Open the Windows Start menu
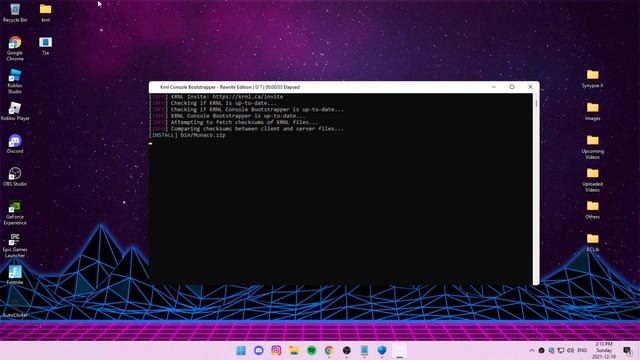 point(241,350)
